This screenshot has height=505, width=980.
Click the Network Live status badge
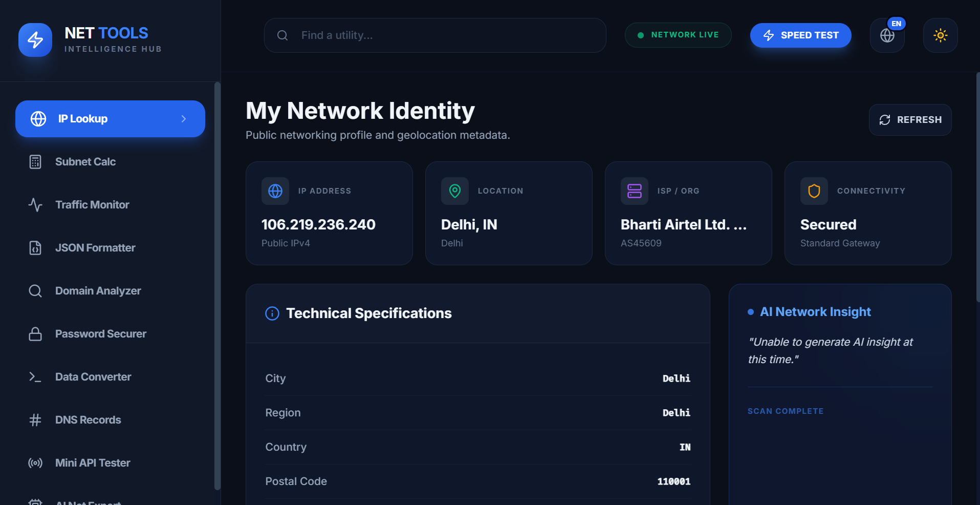tap(678, 35)
